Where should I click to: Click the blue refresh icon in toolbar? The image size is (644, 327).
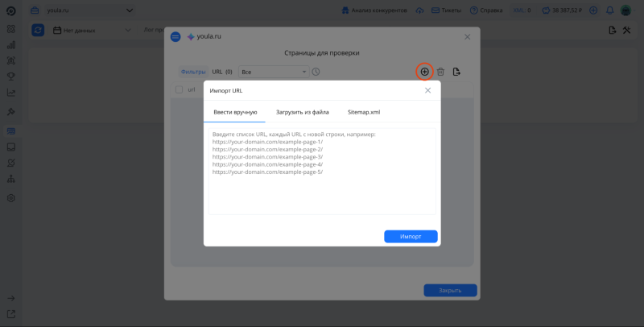click(38, 30)
